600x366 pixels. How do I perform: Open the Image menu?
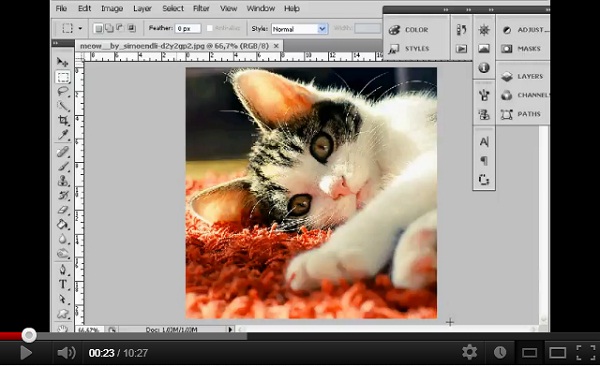(112, 8)
